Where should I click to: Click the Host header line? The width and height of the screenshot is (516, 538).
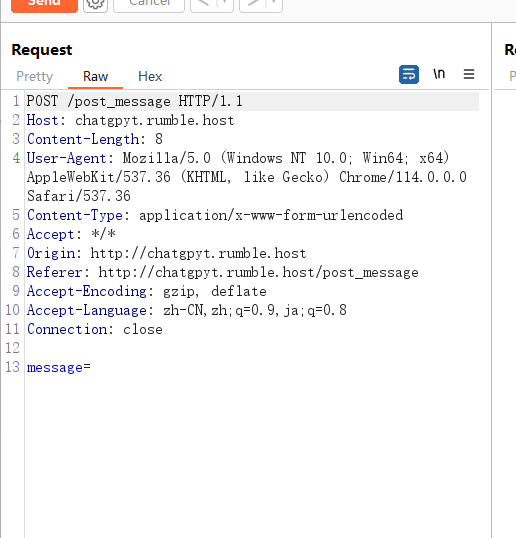(130, 120)
